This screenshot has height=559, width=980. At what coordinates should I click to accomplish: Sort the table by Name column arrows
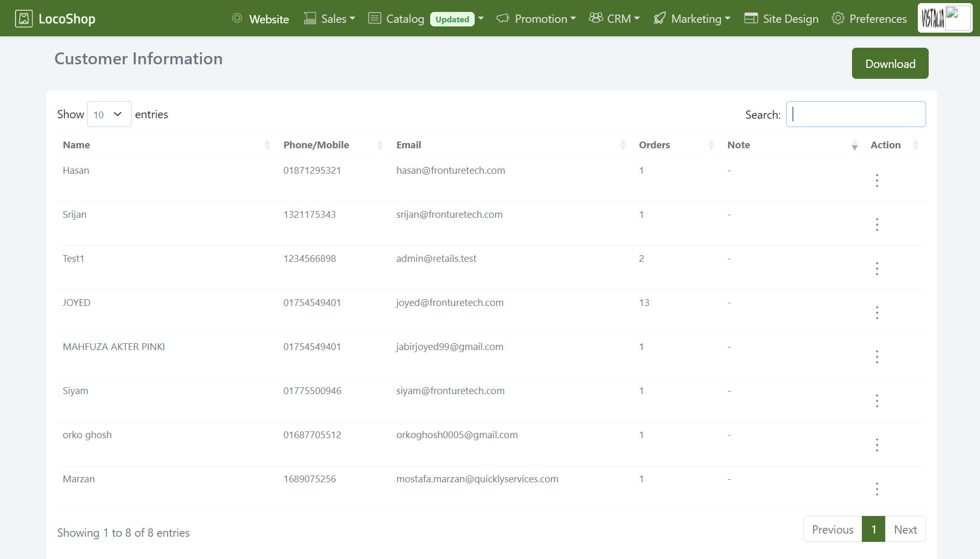[x=267, y=145]
